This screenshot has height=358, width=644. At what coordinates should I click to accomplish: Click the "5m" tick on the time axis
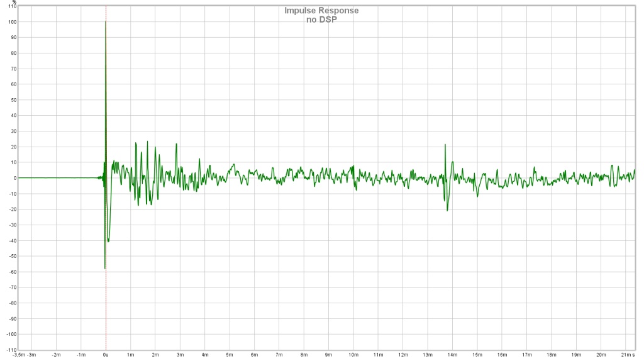[230, 355]
